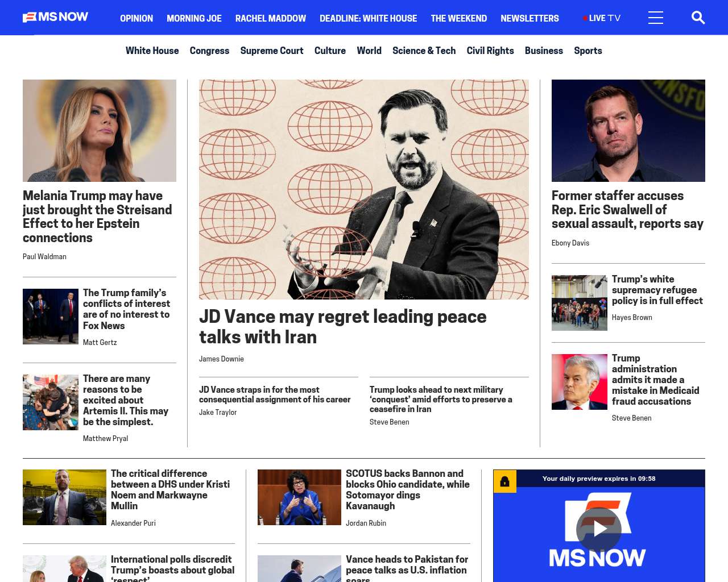
Task: Click the yellow lock icon on video
Action: point(504,481)
